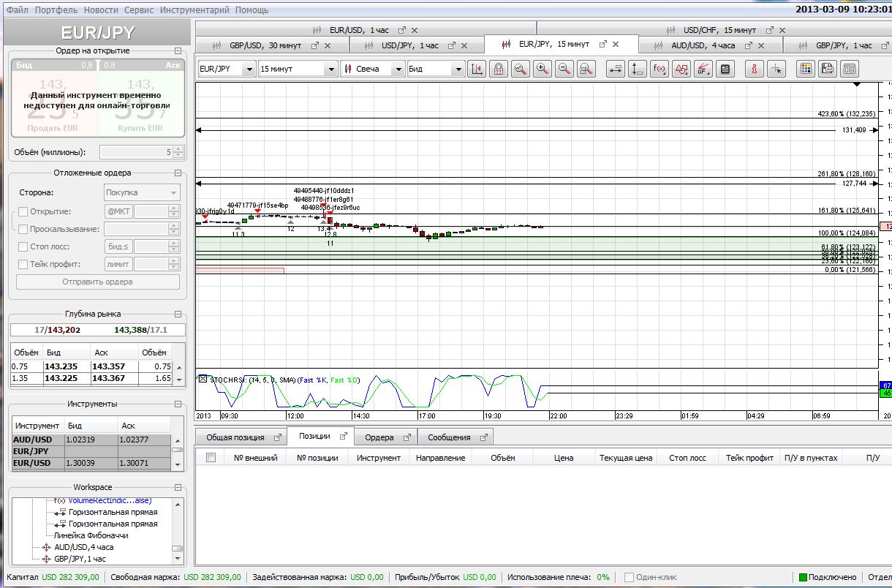Toggle the Один-клик checkbox

(x=629, y=577)
